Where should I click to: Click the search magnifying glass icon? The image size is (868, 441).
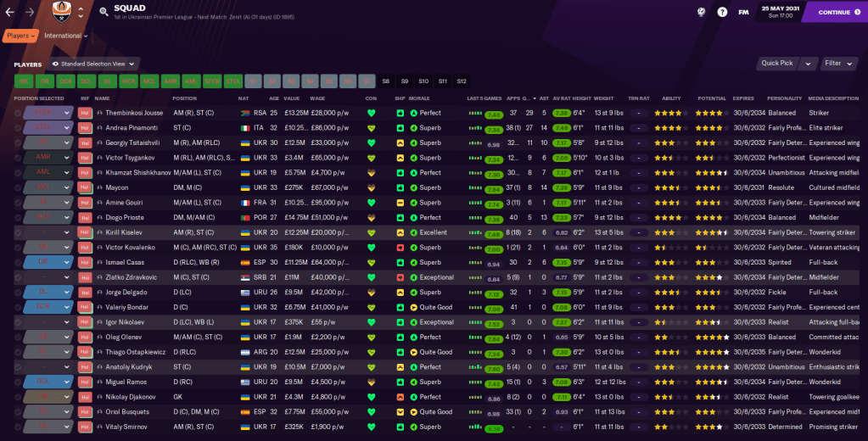(x=104, y=12)
